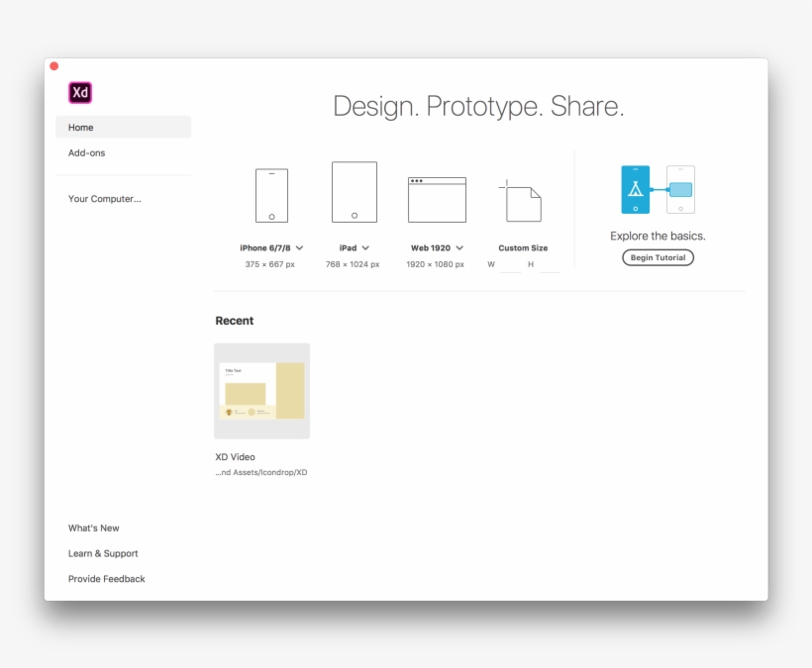Click the custom height H field
The width and height of the screenshot is (812, 668).
pyautogui.click(x=550, y=265)
